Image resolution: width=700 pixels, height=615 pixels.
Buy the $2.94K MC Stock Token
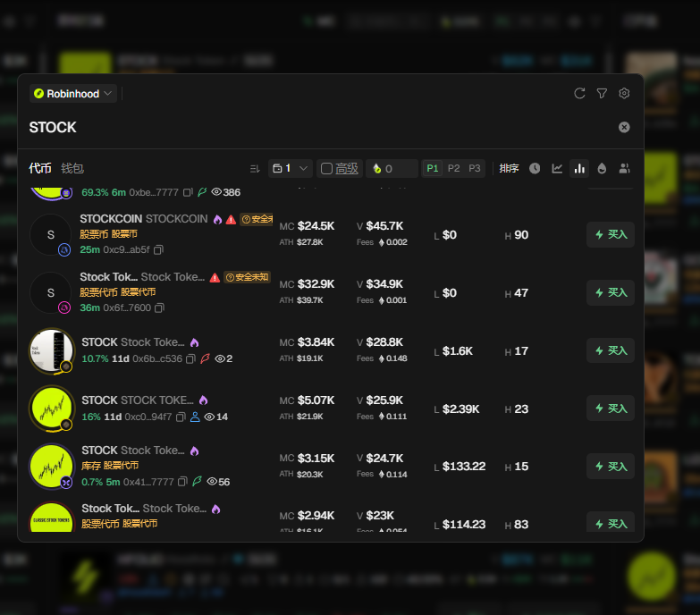tap(611, 522)
